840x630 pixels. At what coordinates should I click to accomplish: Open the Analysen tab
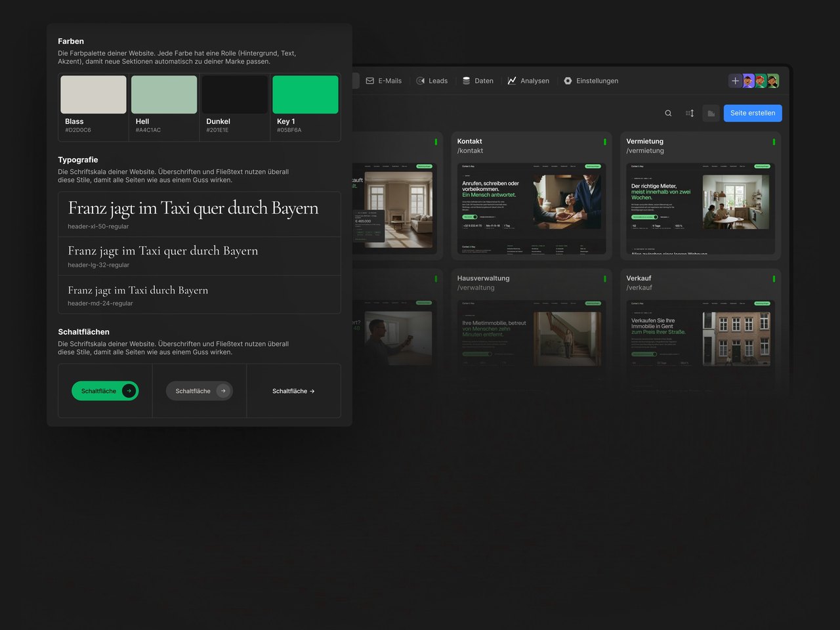528,81
